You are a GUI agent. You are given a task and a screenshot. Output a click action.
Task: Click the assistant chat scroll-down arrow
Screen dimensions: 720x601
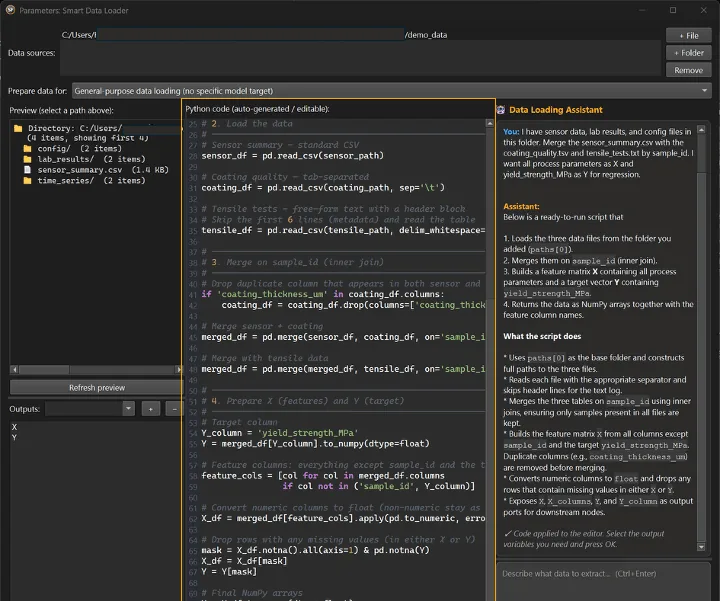click(701, 547)
